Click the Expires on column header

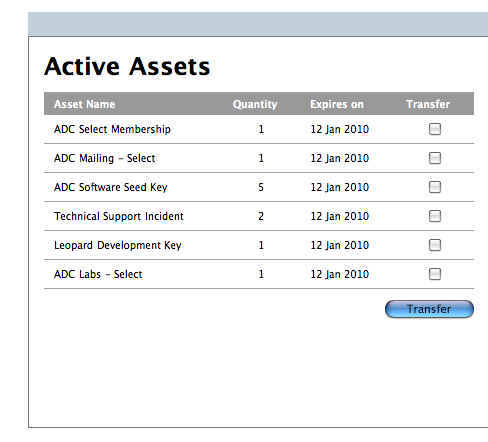pyautogui.click(x=337, y=104)
